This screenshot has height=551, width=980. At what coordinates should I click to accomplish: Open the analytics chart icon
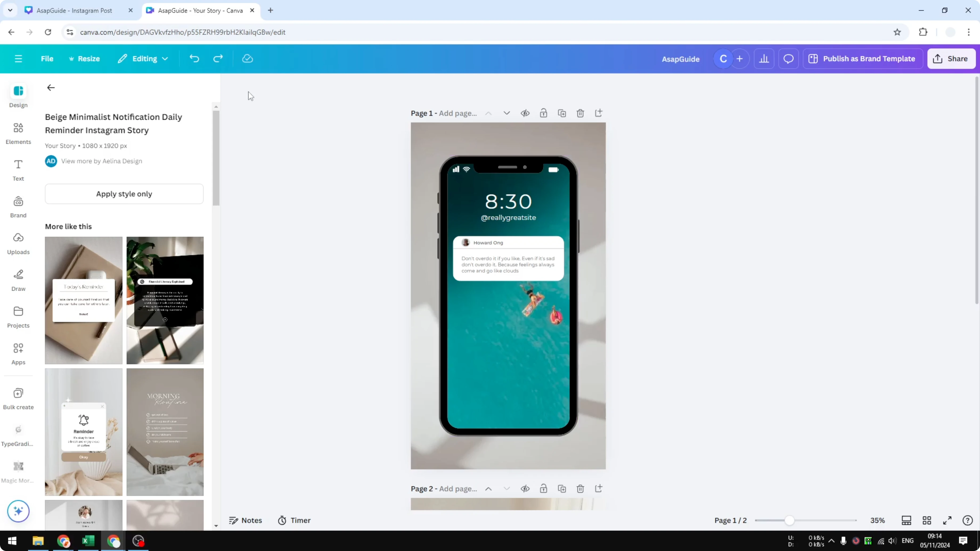pyautogui.click(x=764, y=59)
